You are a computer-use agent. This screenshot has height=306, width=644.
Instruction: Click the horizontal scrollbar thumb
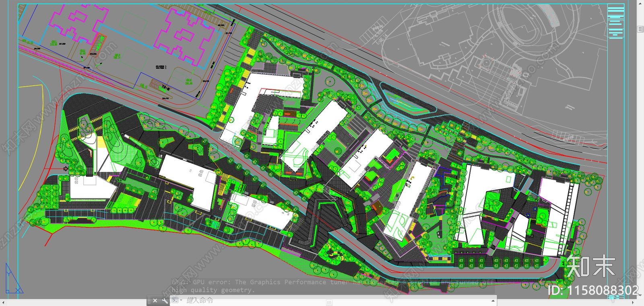pos(329,302)
